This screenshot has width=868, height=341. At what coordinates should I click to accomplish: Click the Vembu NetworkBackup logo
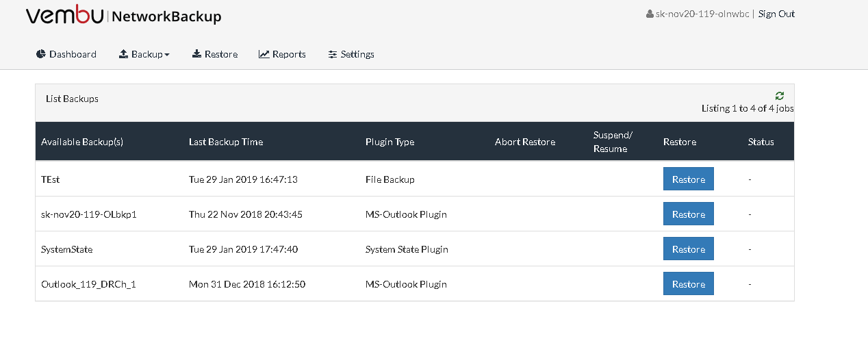[x=123, y=15]
